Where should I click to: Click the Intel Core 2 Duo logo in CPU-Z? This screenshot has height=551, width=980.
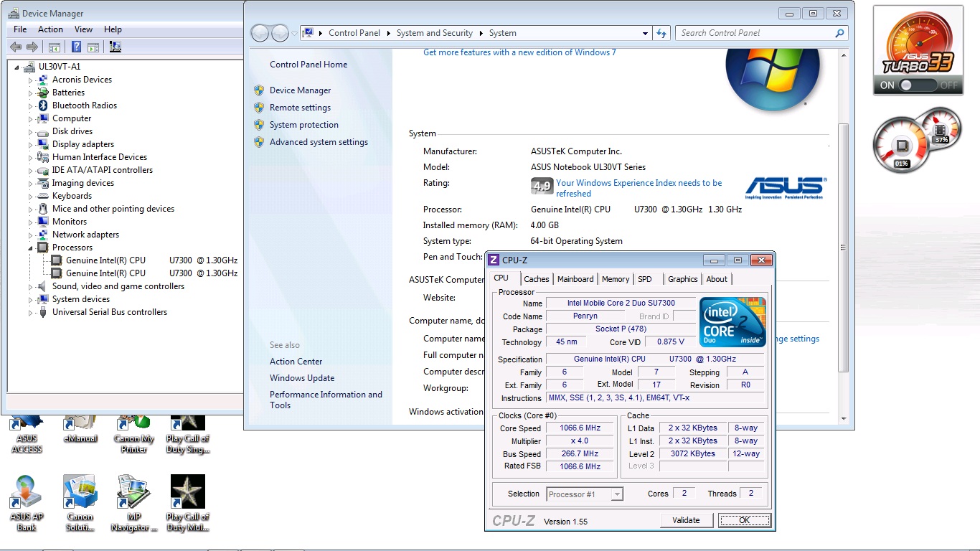733,321
